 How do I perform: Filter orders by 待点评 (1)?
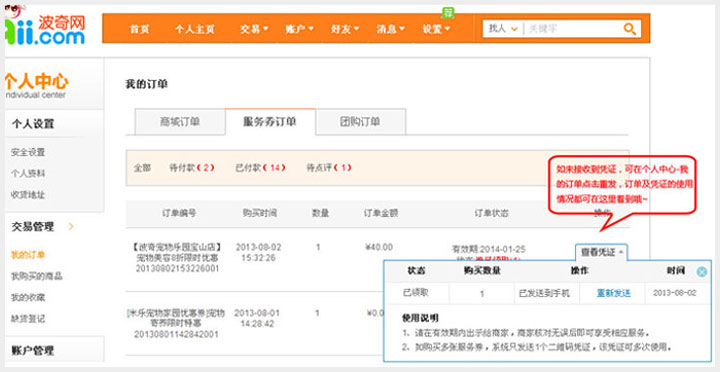pyautogui.click(x=329, y=168)
